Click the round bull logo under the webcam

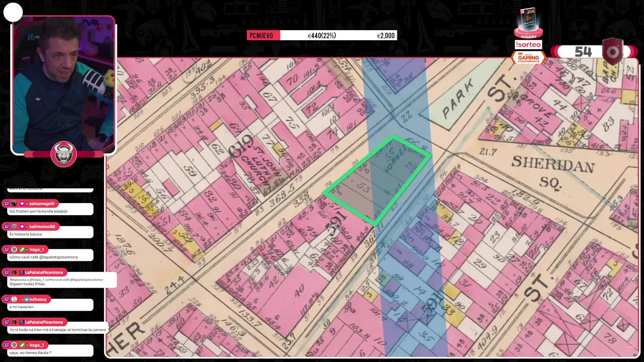[x=64, y=154]
